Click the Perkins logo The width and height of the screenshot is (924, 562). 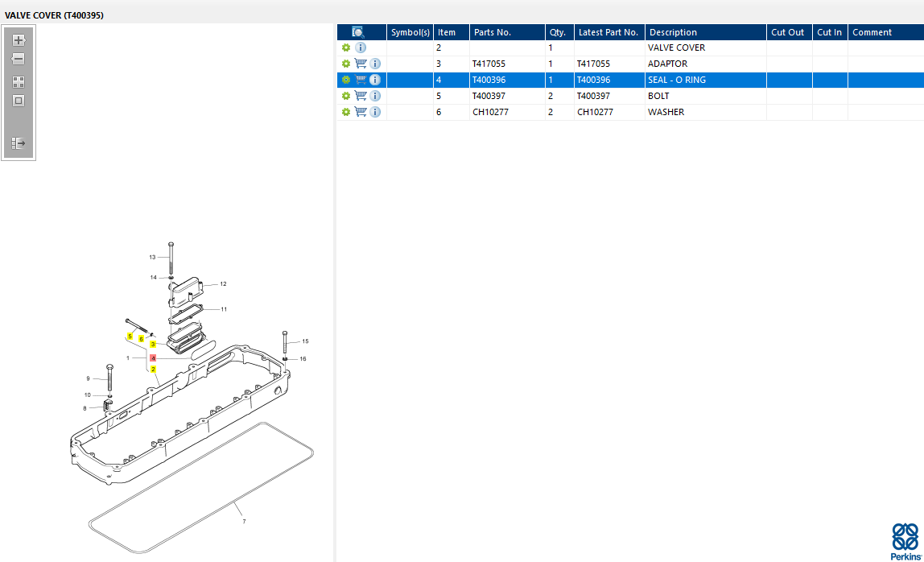click(x=904, y=540)
